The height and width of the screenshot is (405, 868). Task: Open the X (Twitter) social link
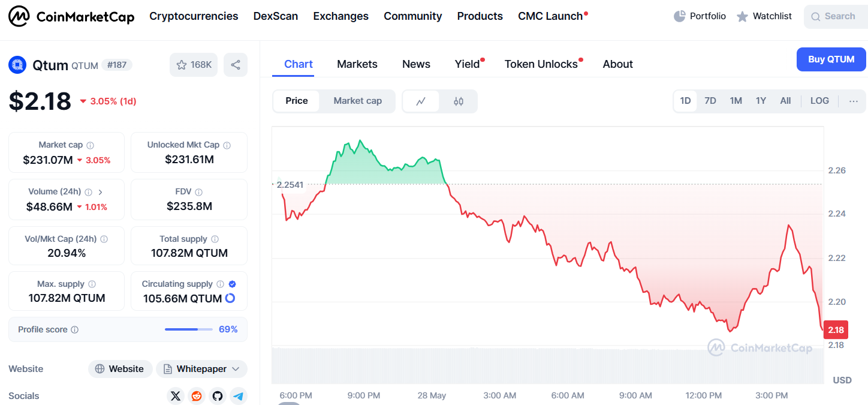point(175,396)
